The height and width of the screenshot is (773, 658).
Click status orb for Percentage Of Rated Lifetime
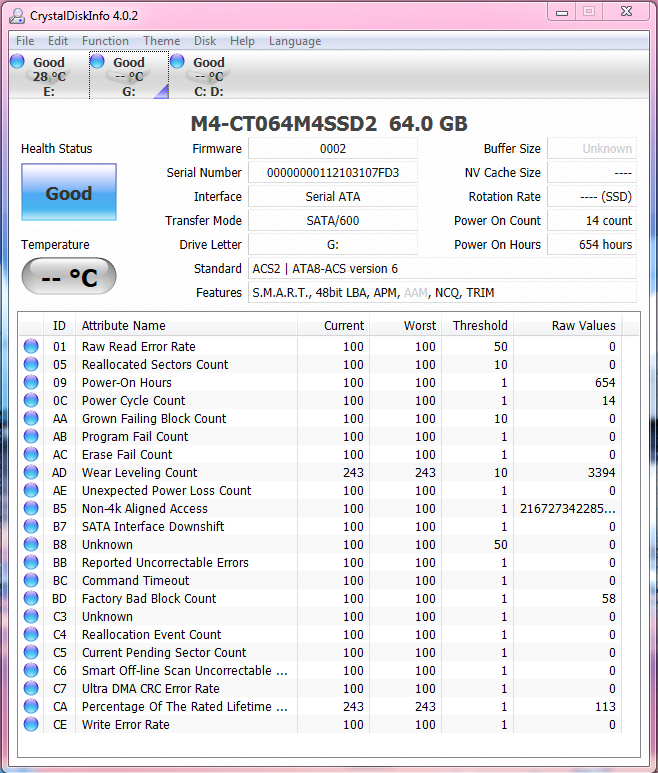click(31, 706)
